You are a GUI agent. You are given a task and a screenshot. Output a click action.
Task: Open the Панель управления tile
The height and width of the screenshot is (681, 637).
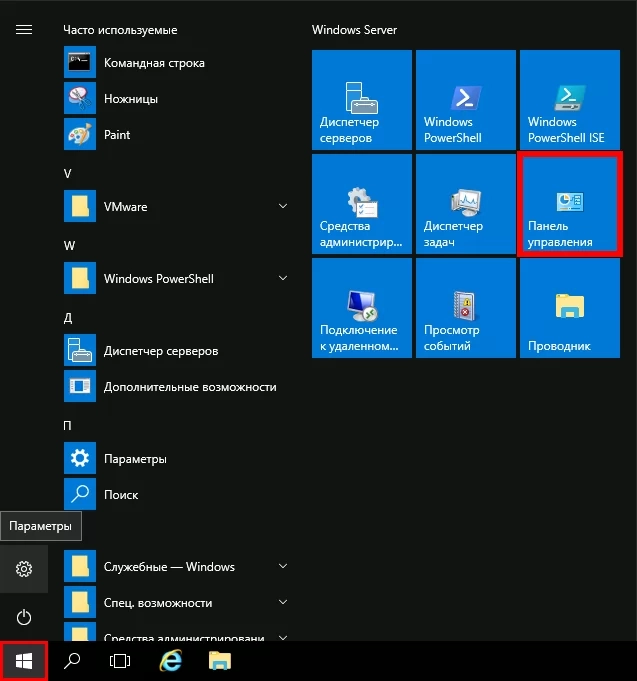pyautogui.click(x=569, y=205)
